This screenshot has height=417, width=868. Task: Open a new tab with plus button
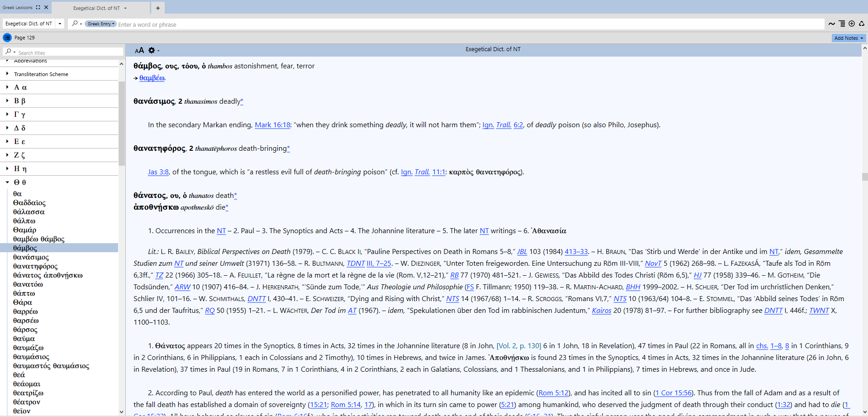[x=157, y=8]
